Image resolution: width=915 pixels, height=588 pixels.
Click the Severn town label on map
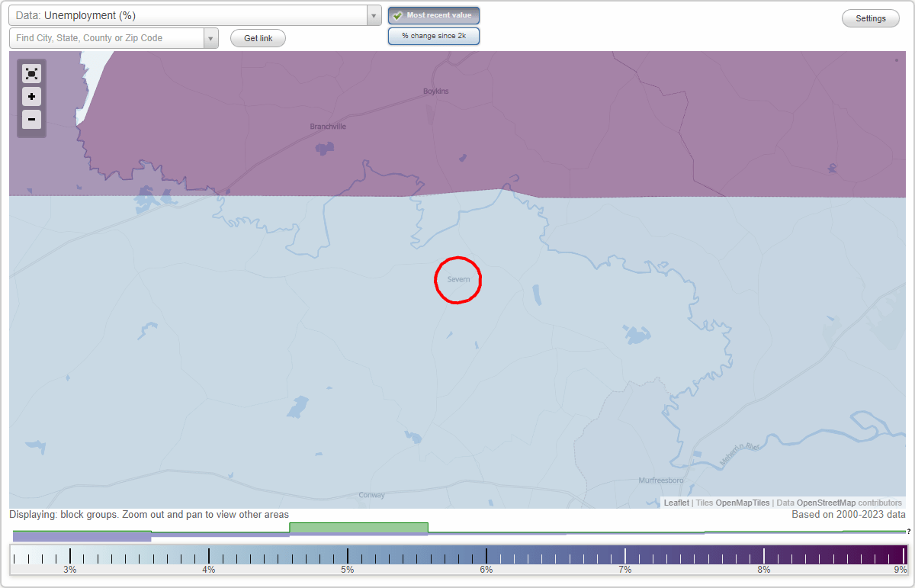[458, 280]
